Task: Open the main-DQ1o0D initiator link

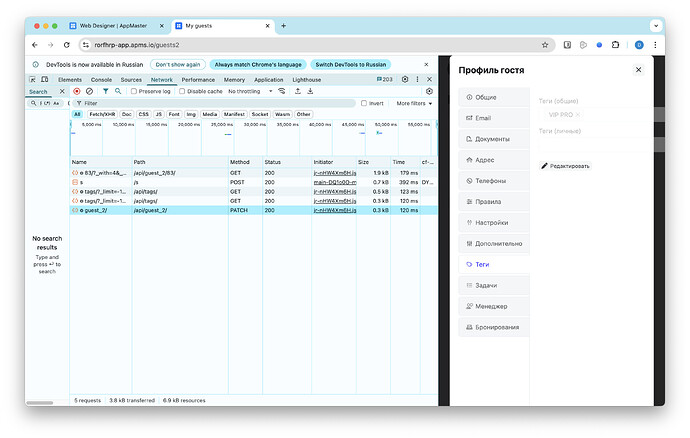Action: point(335,182)
